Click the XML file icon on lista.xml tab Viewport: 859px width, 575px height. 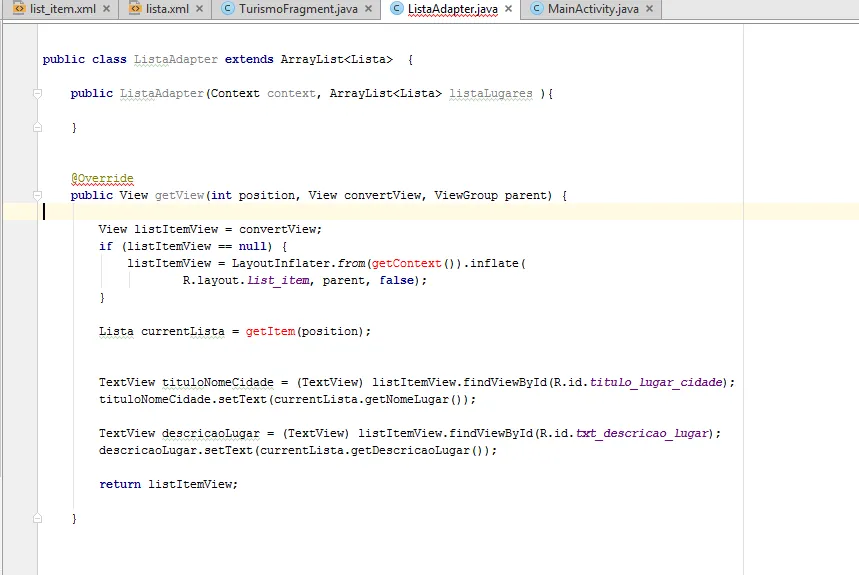[136, 9]
